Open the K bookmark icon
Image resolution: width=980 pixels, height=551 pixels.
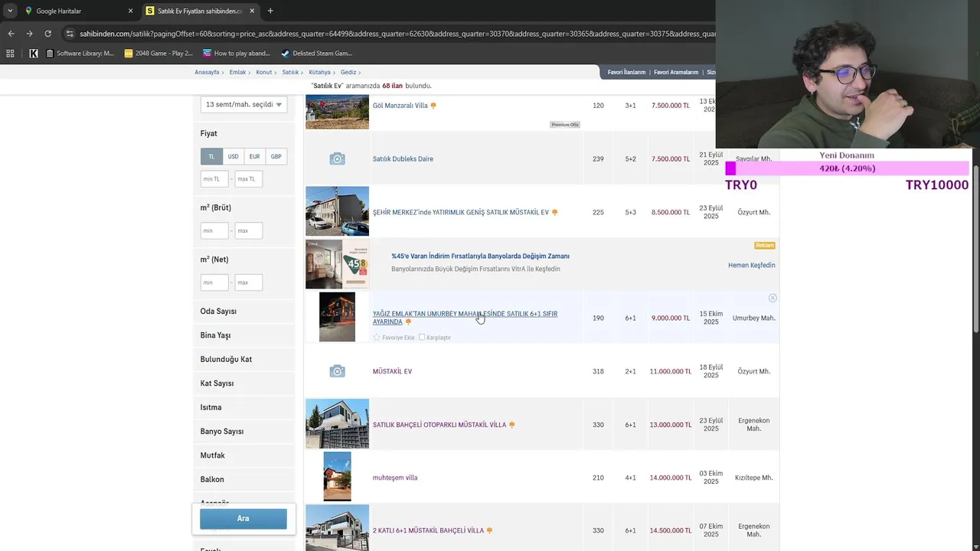(34, 54)
